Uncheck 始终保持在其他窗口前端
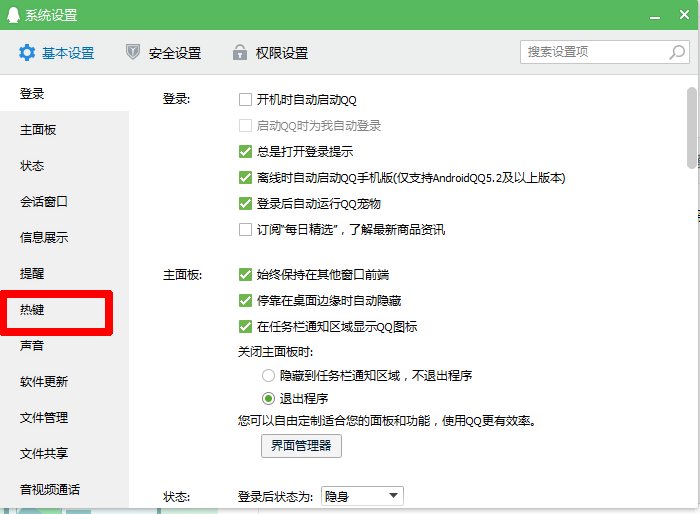 [x=245, y=274]
